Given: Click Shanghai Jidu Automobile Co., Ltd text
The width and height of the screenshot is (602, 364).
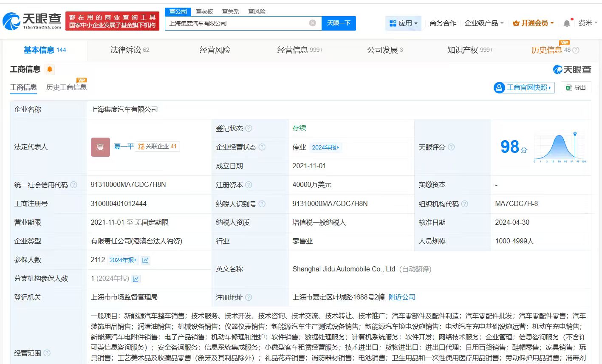Looking at the screenshot, I should tap(344, 269).
